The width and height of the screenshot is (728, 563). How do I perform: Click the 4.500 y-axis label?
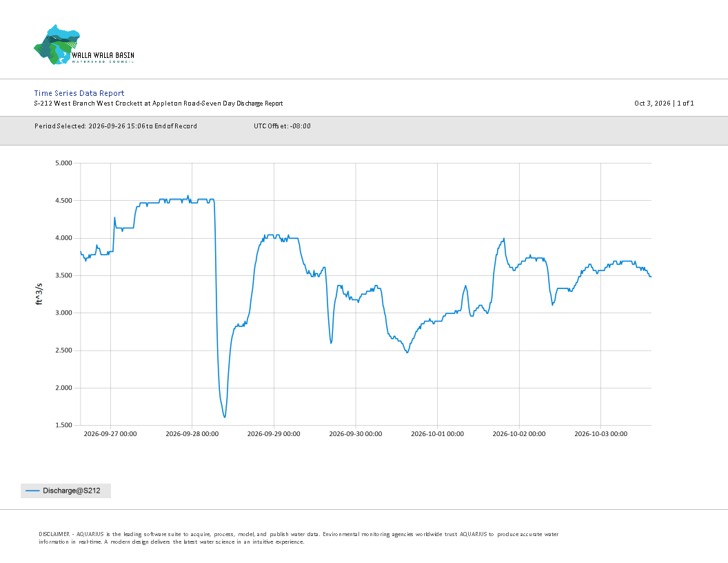63,201
